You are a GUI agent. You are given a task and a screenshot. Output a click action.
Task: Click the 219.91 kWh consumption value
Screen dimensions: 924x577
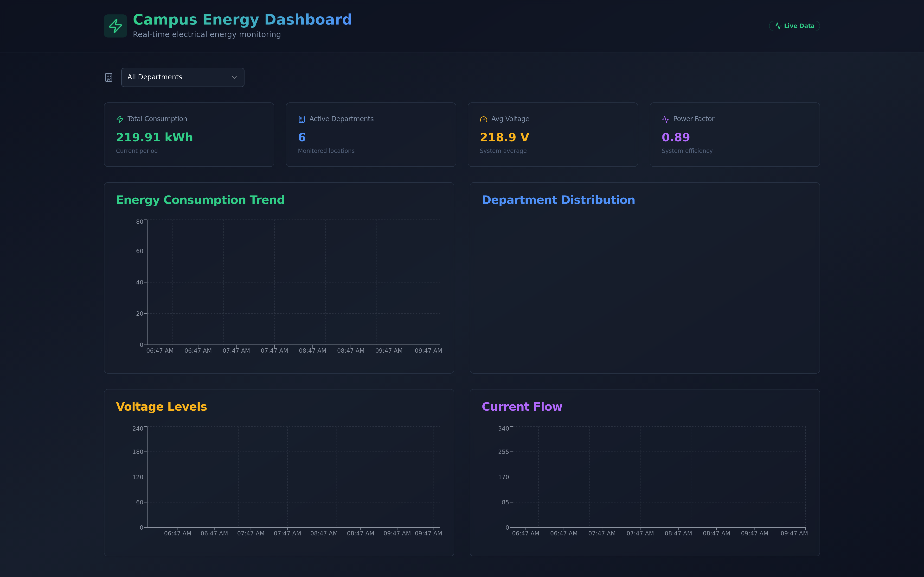coord(154,137)
